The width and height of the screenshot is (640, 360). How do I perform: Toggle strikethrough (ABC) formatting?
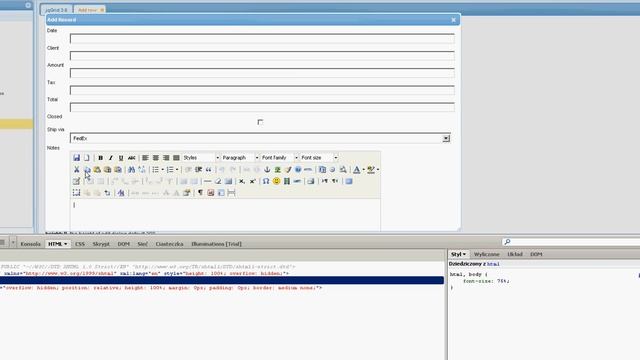(x=131, y=158)
